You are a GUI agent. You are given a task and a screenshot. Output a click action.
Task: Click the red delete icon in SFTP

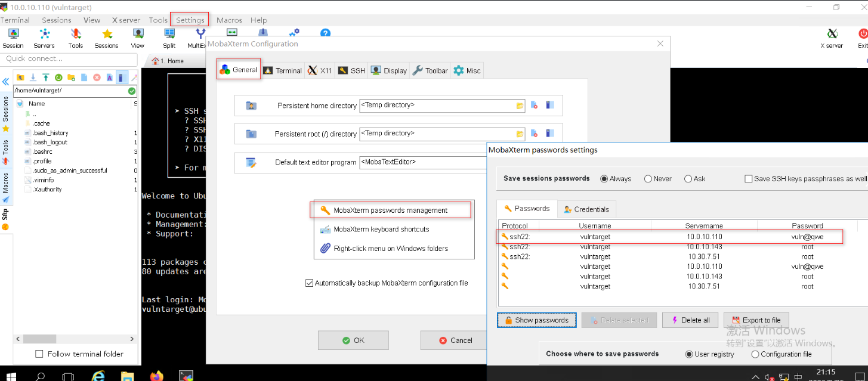(97, 78)
